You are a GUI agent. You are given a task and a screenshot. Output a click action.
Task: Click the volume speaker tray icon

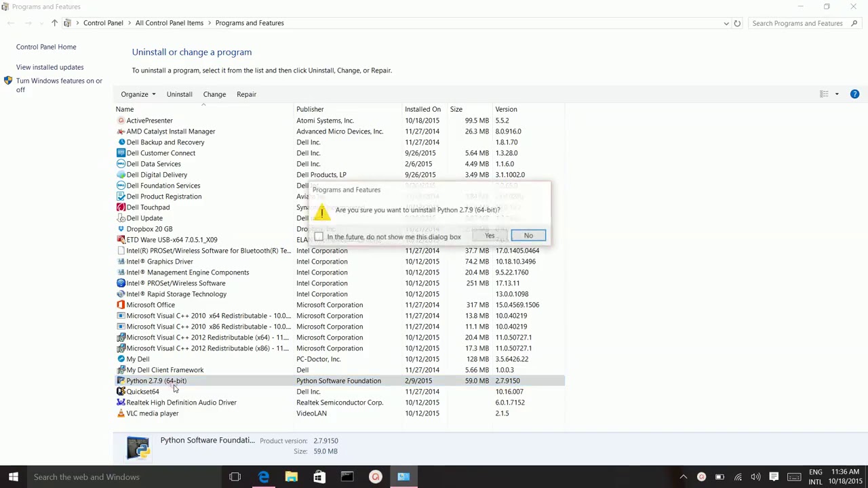tap(755, 476)
